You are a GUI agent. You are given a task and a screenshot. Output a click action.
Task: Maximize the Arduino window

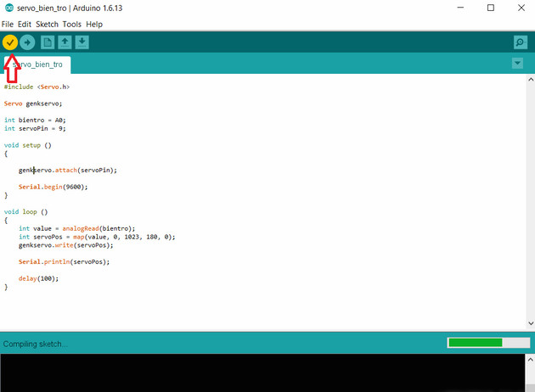click(x=490, y=8)
